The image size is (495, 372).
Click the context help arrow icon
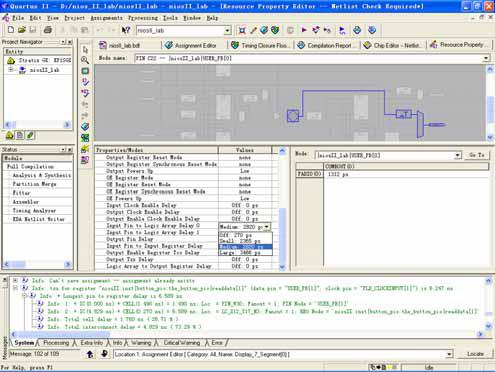click(125, 30)
